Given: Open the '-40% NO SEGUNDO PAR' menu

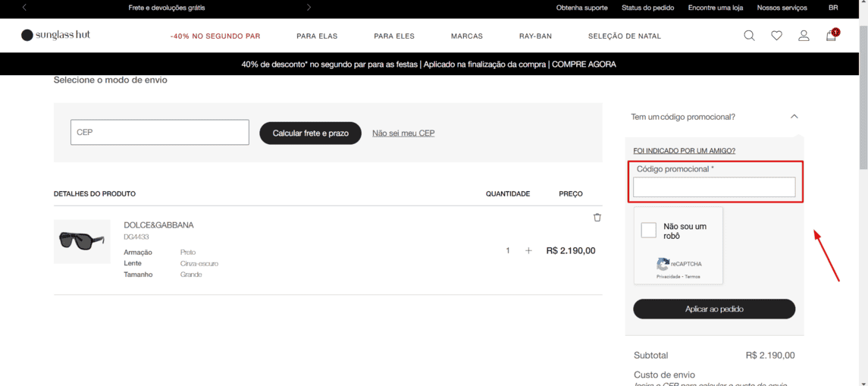Looking at the screenshot, I should pyautogui.click(x=215, y=36).
